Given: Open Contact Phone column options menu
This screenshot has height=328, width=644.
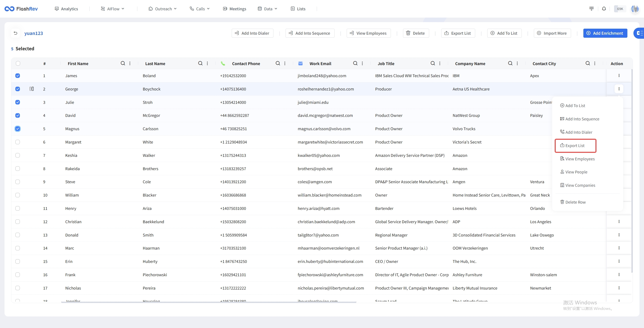Looking at the screenshot, I should click(x=285, y=63).
